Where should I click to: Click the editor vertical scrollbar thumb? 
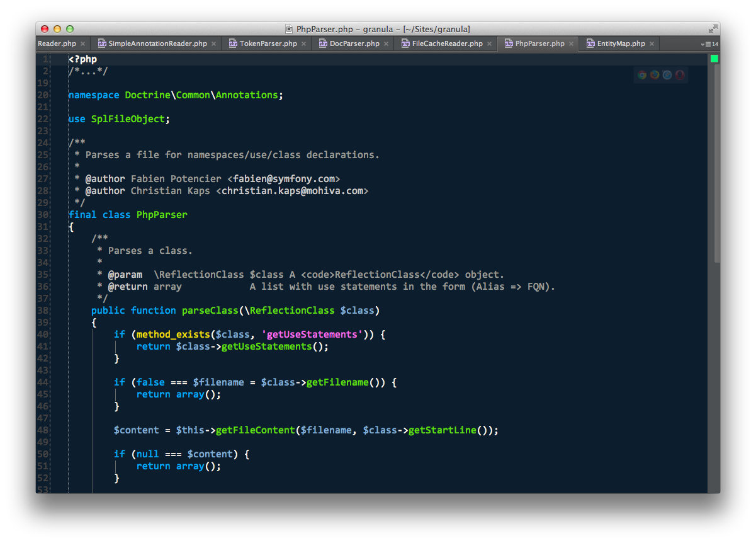click(x=717, y=164)
